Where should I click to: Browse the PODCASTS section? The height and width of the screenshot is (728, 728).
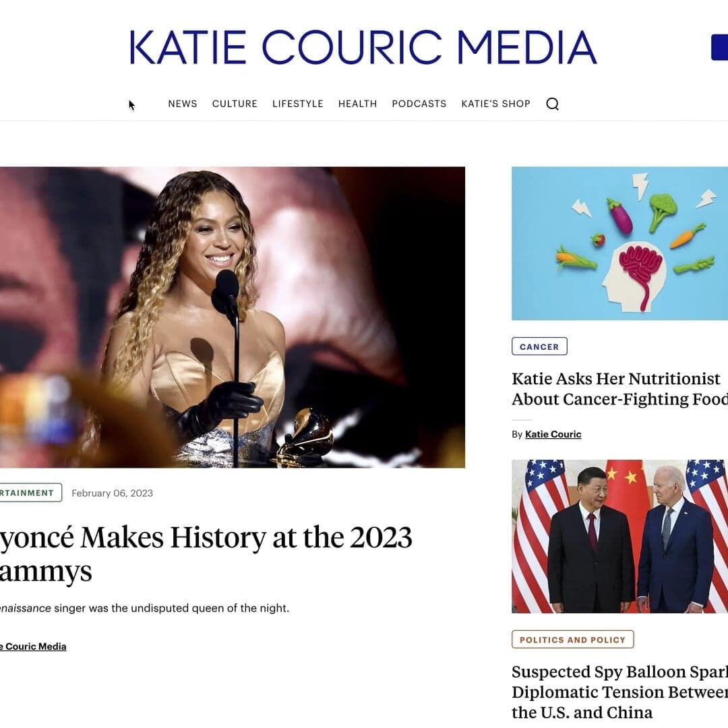(x=419, y=104)
